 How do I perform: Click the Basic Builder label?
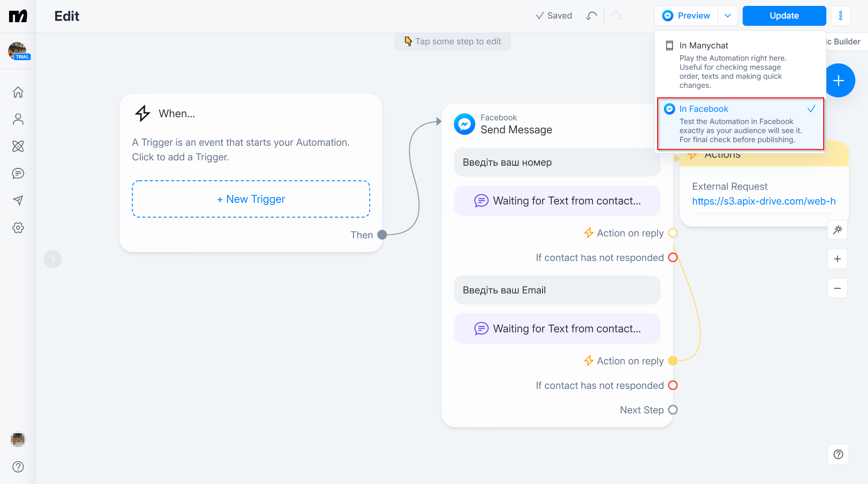tap(843, 42)
